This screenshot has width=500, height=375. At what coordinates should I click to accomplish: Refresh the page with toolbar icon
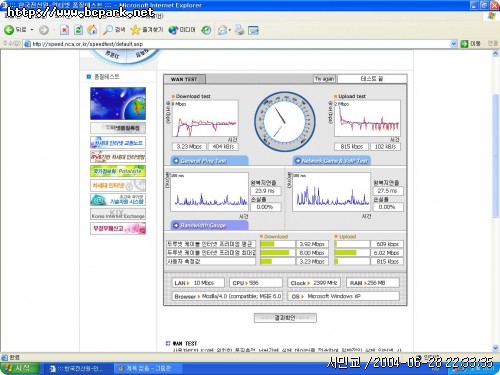click(78, 30)
